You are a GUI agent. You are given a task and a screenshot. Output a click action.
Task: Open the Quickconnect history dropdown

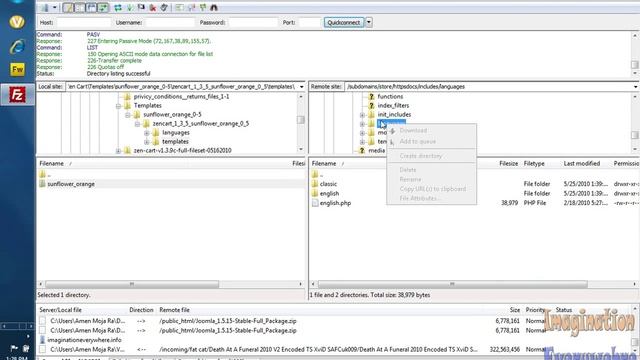369,22
